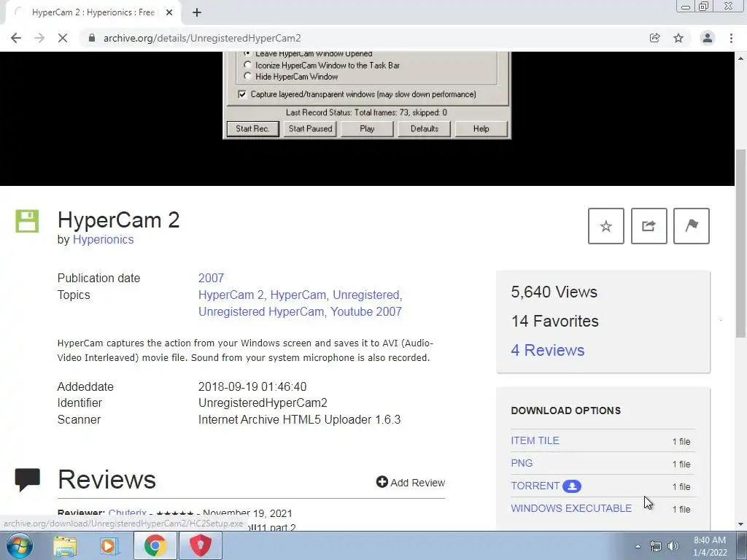
Task: Open the Chrome three-dot menu
Action: (731, 38)
